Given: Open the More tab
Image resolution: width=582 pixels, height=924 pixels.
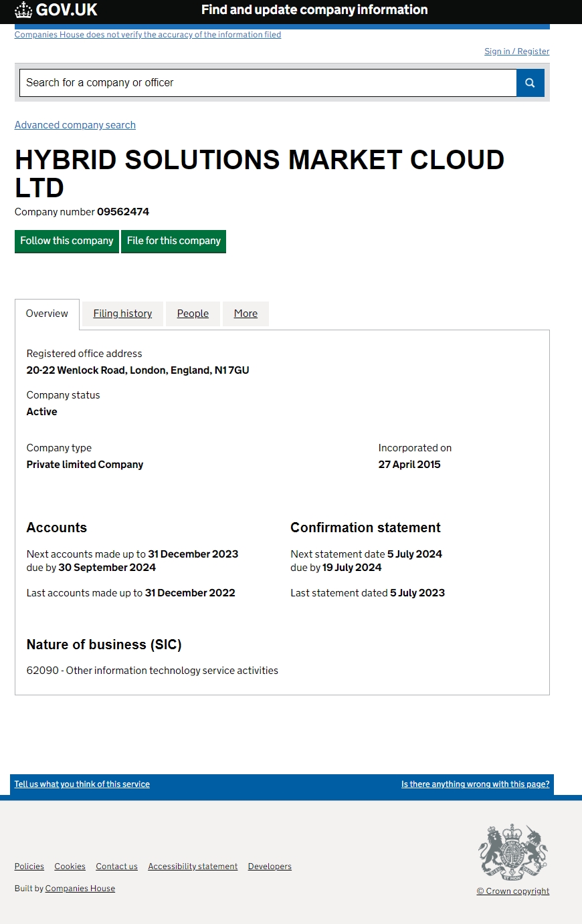Looking at the screenshot, I should [x=246, y=314].
